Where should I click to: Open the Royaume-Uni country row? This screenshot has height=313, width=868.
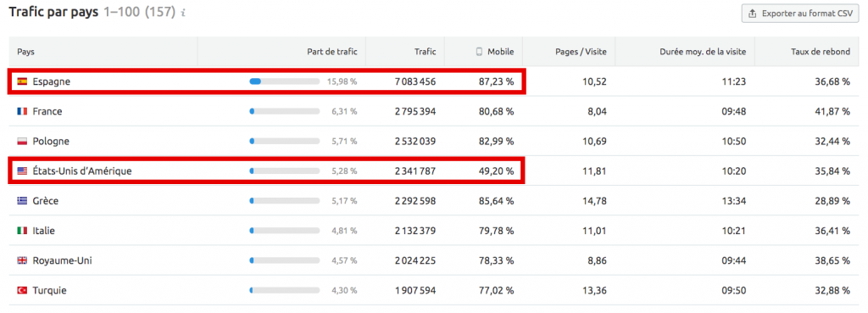(433, 260)
